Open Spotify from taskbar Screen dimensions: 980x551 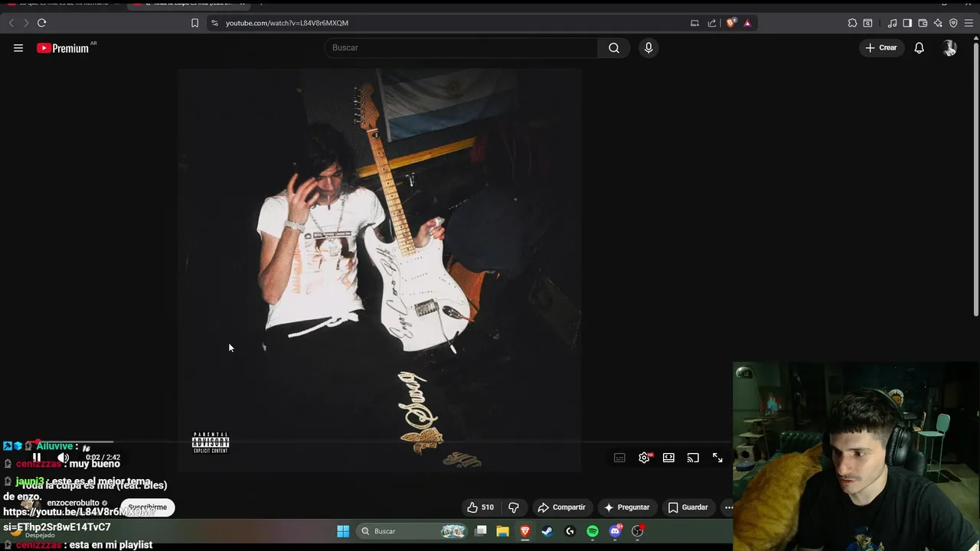tap(593, 531)
